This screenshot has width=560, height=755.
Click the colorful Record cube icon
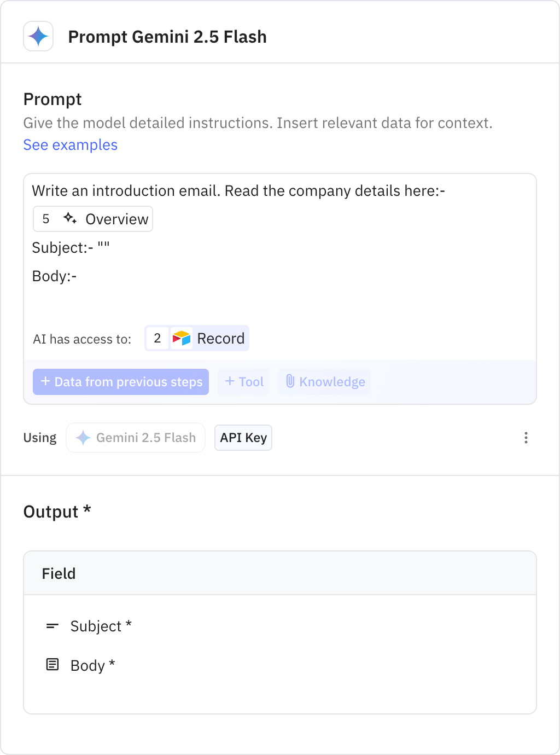[x=181, y=338]
